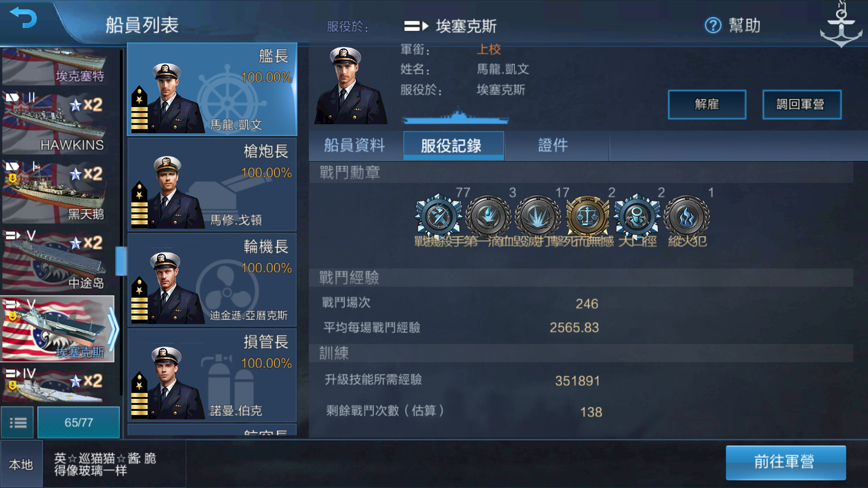Select the 戰機殺手 medal with count 77
This screenshot has width=868, height=488.
tap(438, 217)
